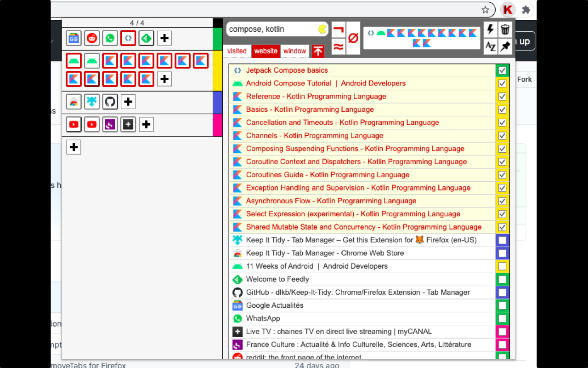This screenshot has width=588, height=368.
Task: Uncheck Coroutines Guide row checkbox
Action: (502, 175)
